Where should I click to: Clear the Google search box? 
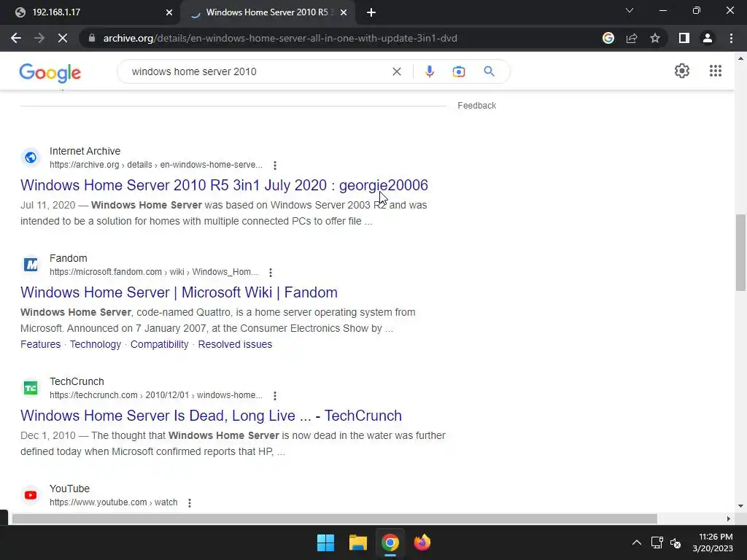[396, 71]
